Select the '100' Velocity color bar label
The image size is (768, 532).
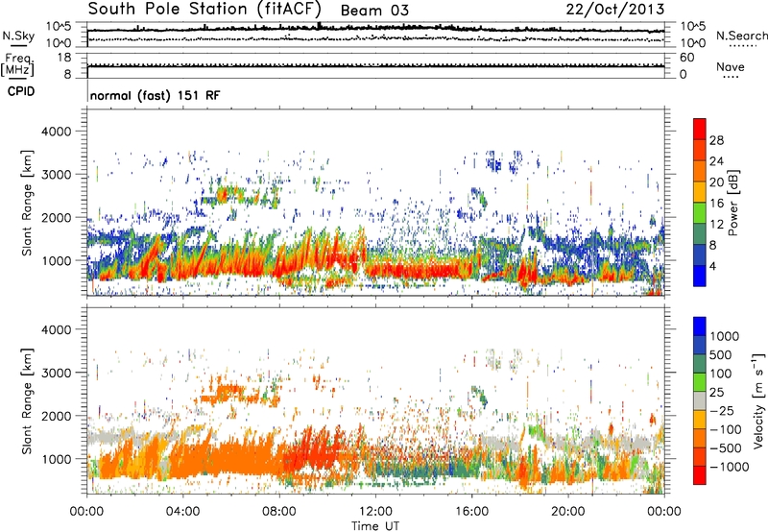(x=721, y=374)
